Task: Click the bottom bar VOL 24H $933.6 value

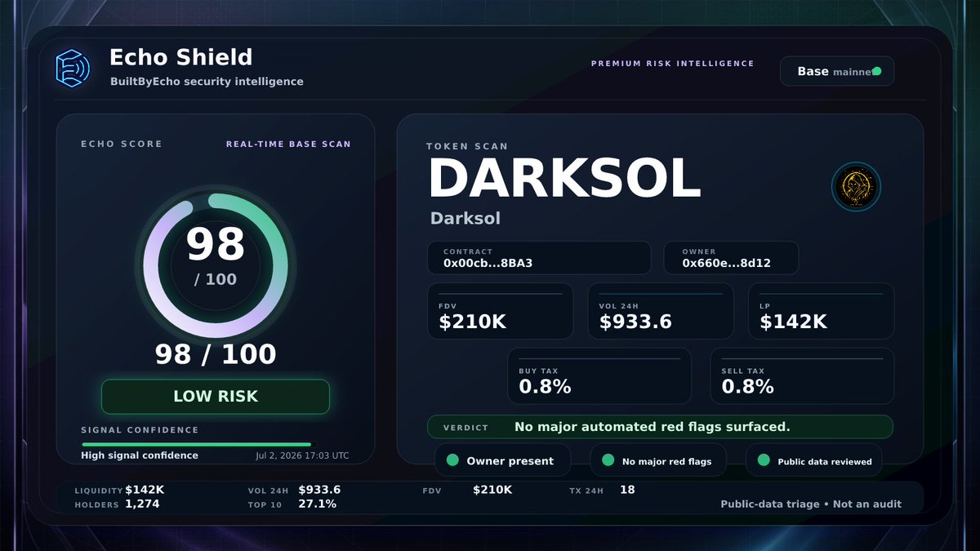Action: point(319,490)
